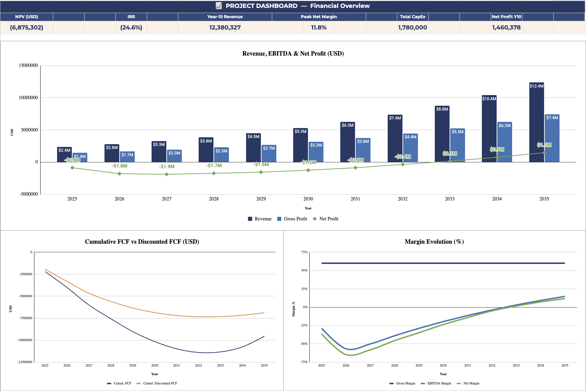586x392 pixels.
Task: Click the Peak Net Margin value 11.8%
Action: tap(319, 27)
